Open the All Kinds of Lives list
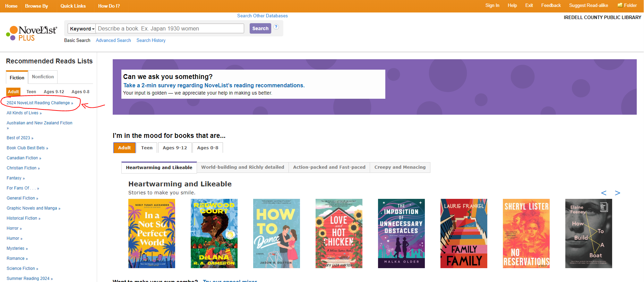The height and width of the screenshot is (282, 644). pyautogui.click(x=24, y=113)
